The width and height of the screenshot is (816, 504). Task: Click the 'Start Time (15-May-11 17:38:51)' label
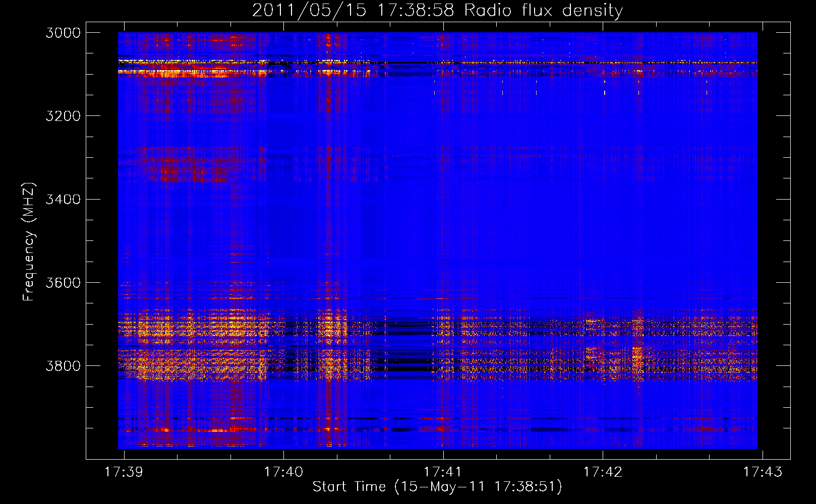point(437,487)
